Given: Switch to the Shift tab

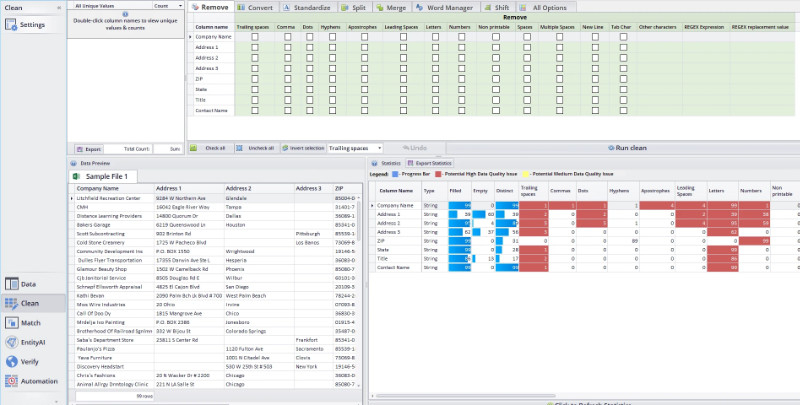Looking at the screenshot, I should [498, 8].
